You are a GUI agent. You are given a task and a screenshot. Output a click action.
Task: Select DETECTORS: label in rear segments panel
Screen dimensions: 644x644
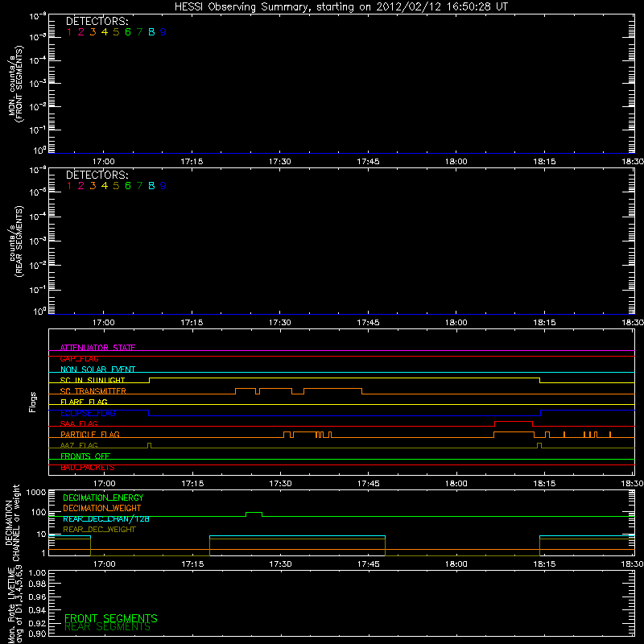(x=97, y=175)
